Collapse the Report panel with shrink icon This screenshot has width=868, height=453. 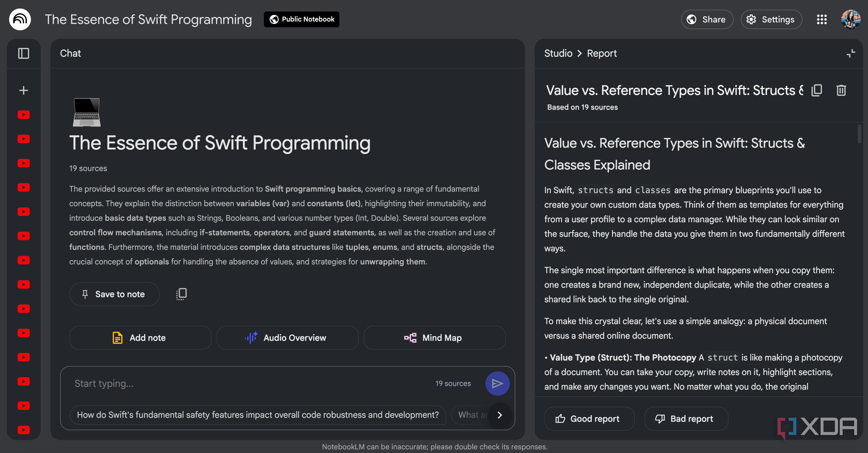[x=851, y=53]
